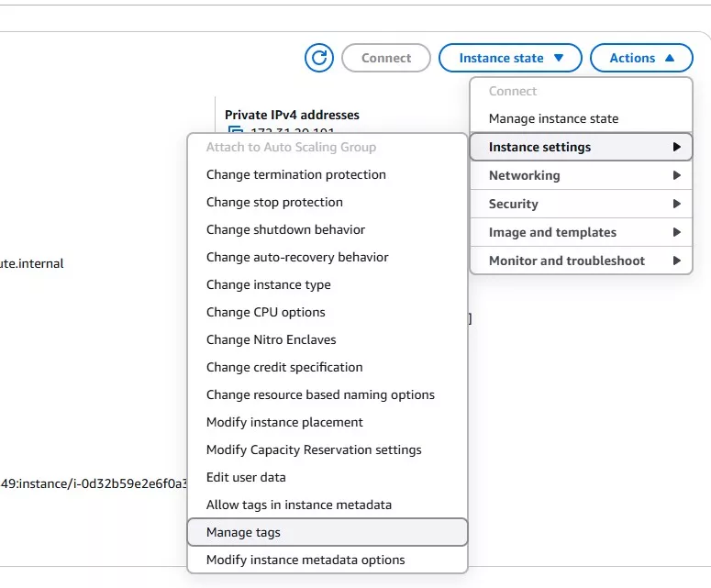
Task: Select Change instance type
Action: click(x=269, y=284)
